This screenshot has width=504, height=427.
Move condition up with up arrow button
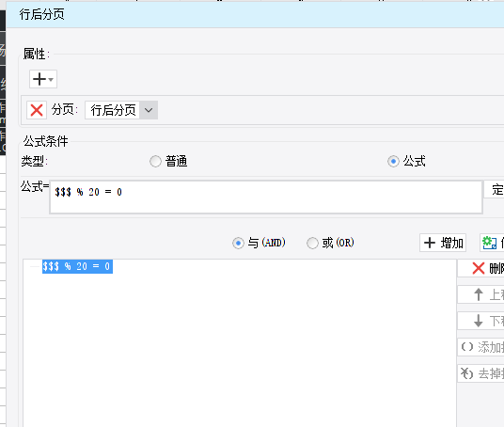click(480, 294)
